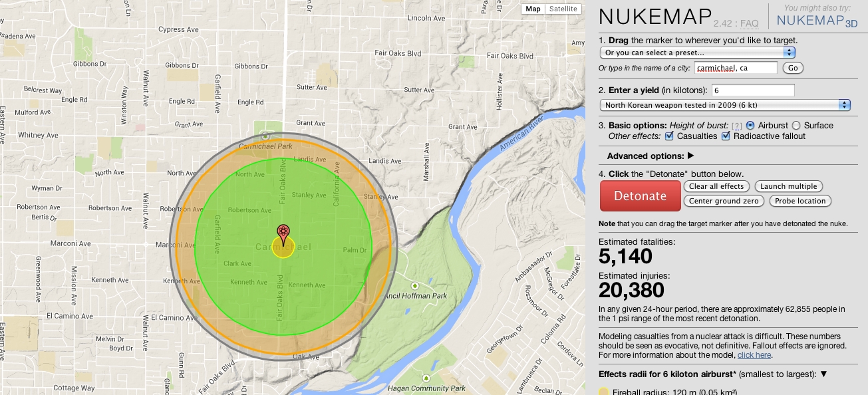Click the Ancil Hoffman Park tree icon
This screenshot has height=395, width=868.
(414, 285)
